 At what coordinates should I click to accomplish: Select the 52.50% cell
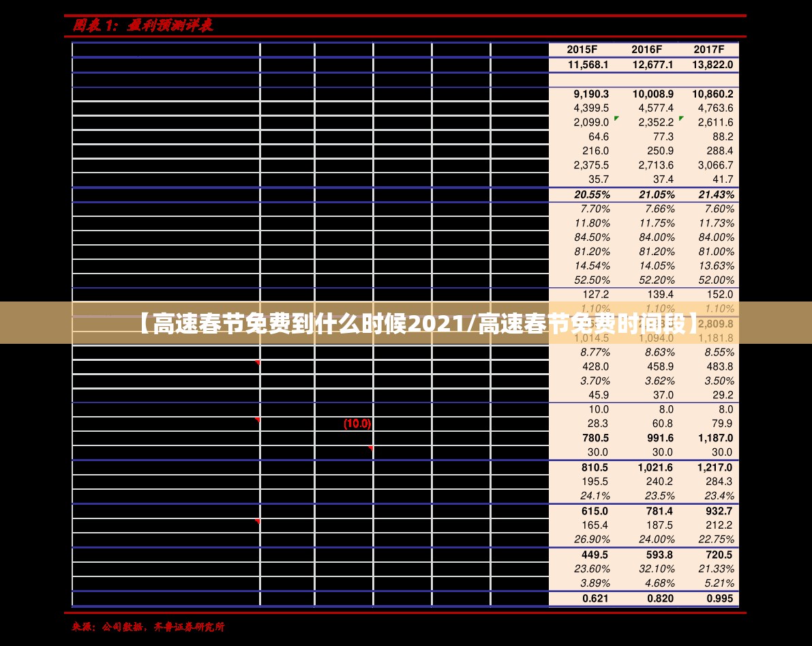click(592, 280)
